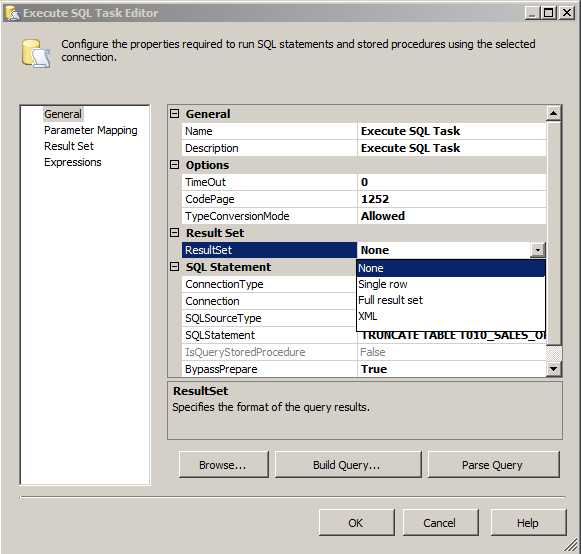Viewport: 581px width, 554px height.
Task: Click the ResultSet dropdown arrow
Action: point(538,250)
